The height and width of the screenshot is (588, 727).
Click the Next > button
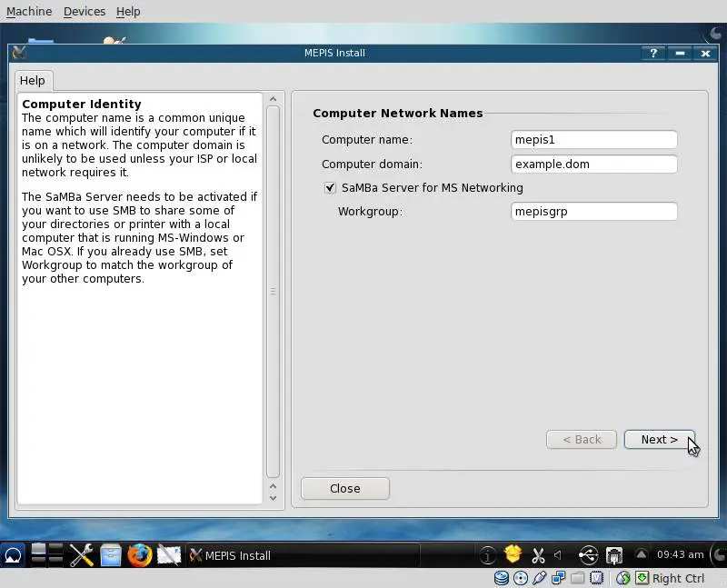tap(660, 439)
